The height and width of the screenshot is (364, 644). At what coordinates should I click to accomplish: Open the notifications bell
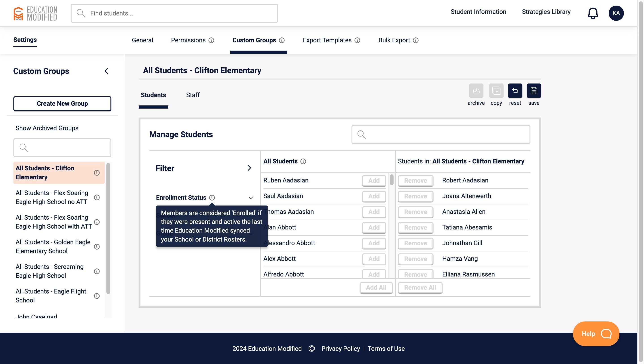593,13
